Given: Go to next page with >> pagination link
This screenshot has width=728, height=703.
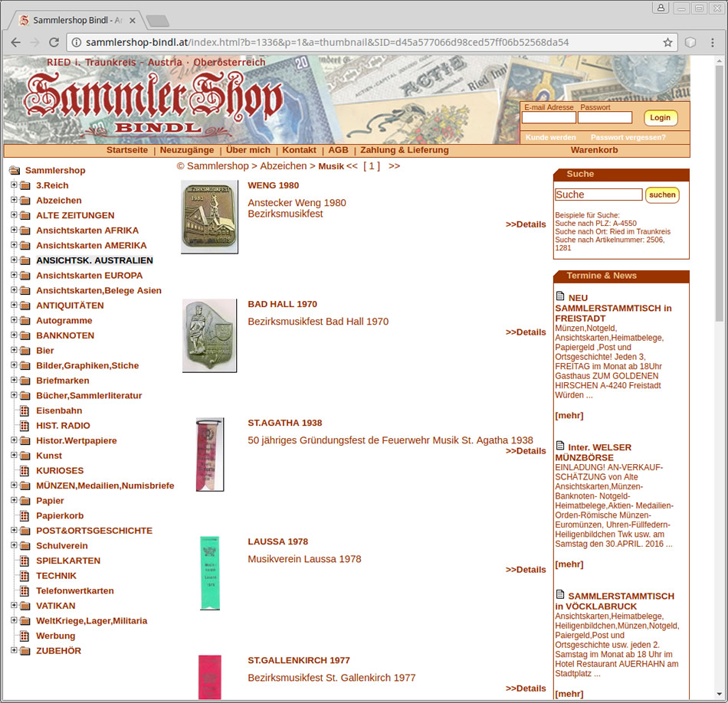Looking at the screenshot, I should pos(394,166).
